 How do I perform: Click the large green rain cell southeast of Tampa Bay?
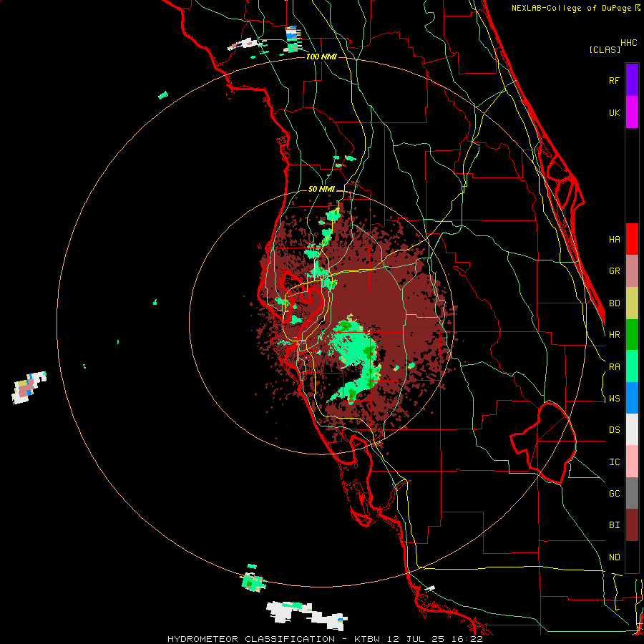[352, 344]
